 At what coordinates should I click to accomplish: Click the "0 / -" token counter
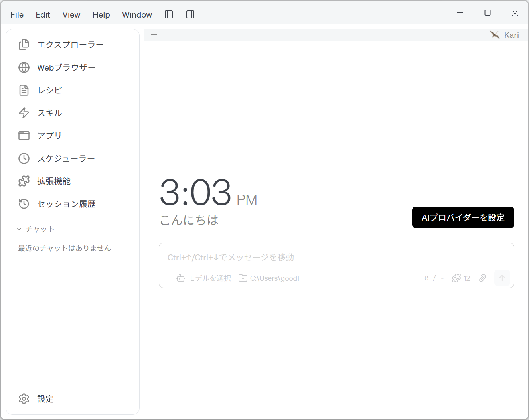tap(434, 278)
